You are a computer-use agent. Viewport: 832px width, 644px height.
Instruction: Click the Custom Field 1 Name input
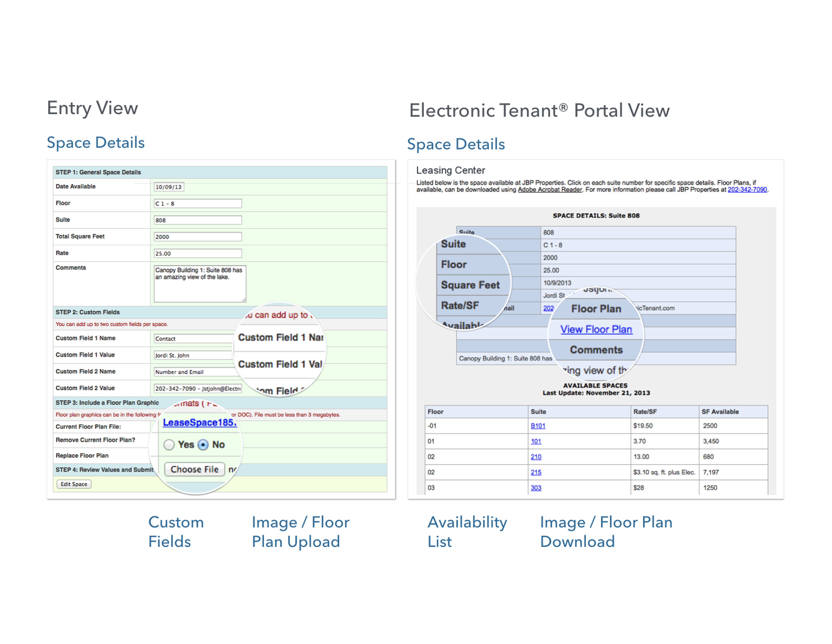click(193, 339)
